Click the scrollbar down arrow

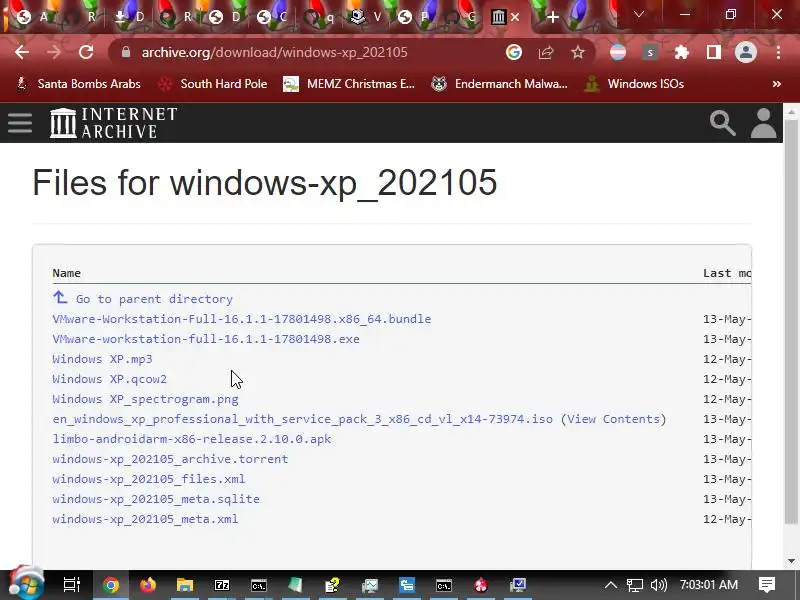point(791,561)
